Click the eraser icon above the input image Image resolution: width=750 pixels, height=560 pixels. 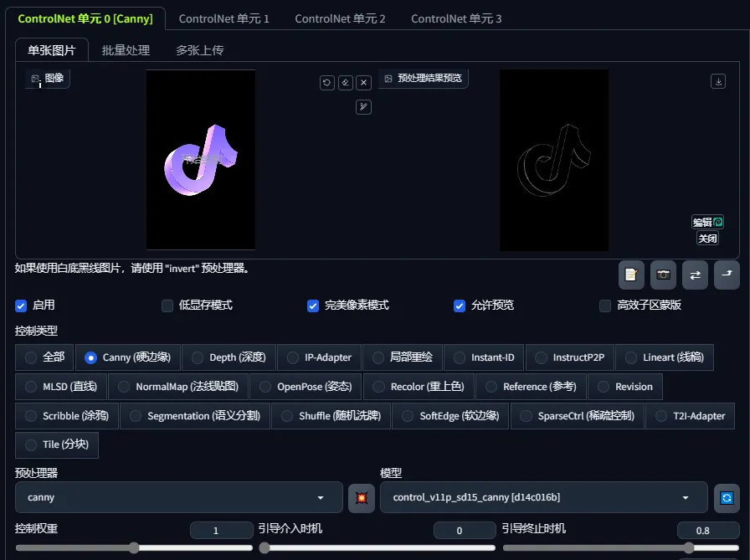click(345, 82)
